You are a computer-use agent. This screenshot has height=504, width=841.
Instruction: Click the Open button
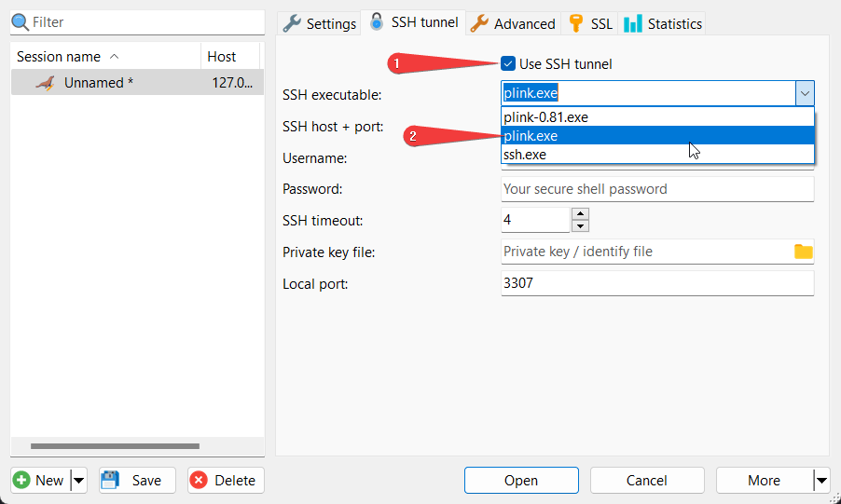point(521,481)
